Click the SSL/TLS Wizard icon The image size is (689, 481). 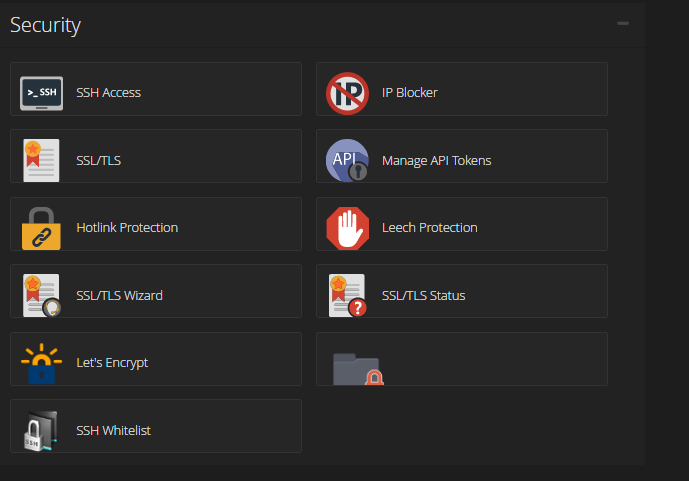[42, 295]
